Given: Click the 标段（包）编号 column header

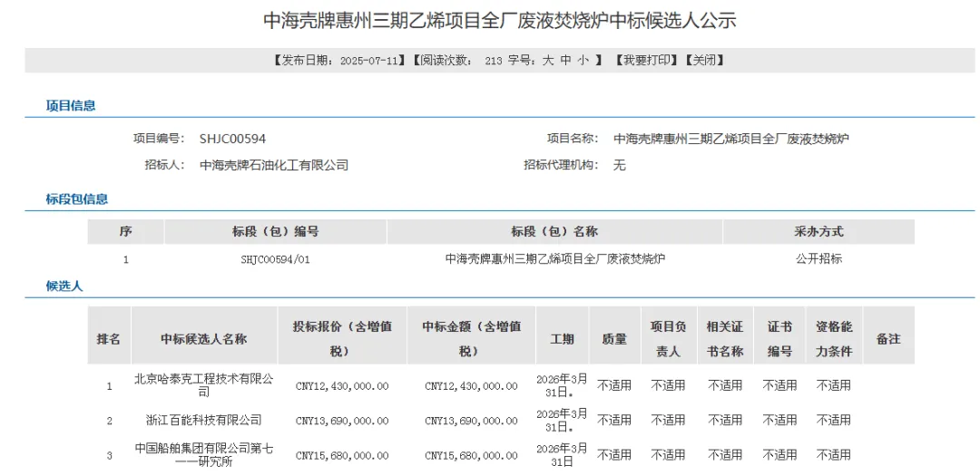Looking at the screenshot, I should [275, 231].
